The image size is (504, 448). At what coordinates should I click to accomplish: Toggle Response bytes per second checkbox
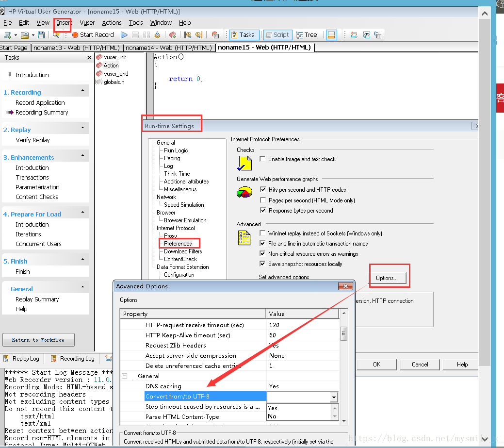tap(263, 210)
